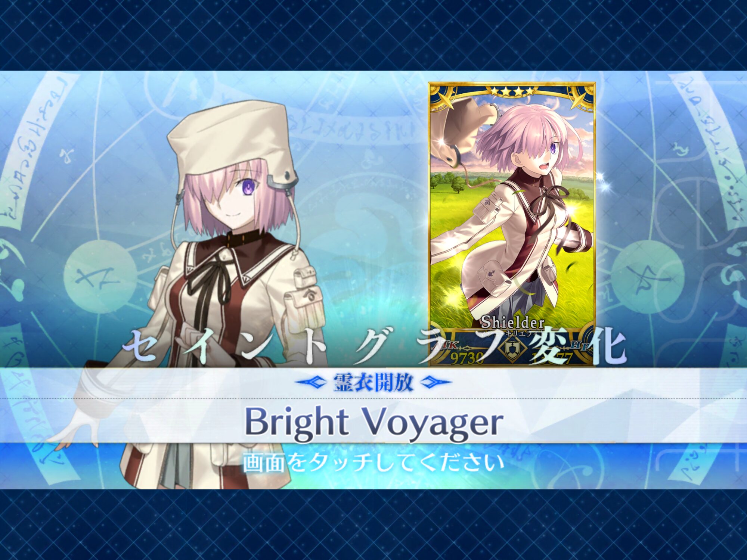Screen dimensions: 747x560
Task: Click the Shielder class emblem icon
Action: click(x=515, y=349)
